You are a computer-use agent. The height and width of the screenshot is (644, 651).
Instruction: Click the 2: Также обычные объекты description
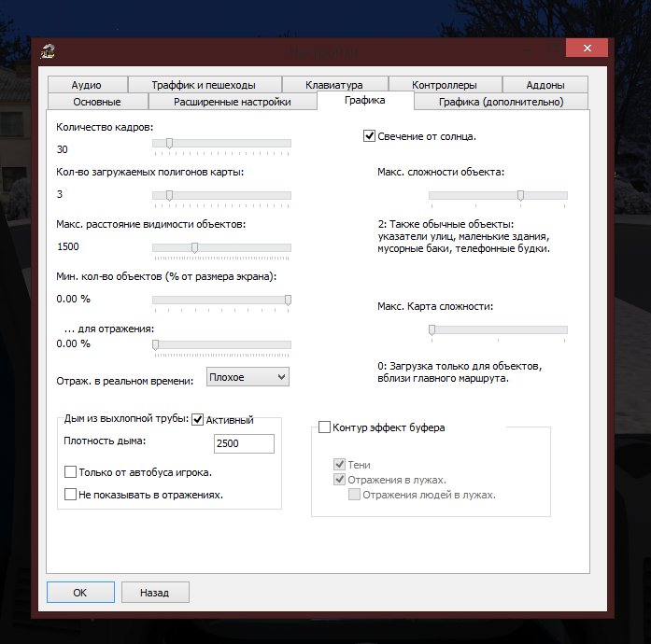[x=464, y=236]
